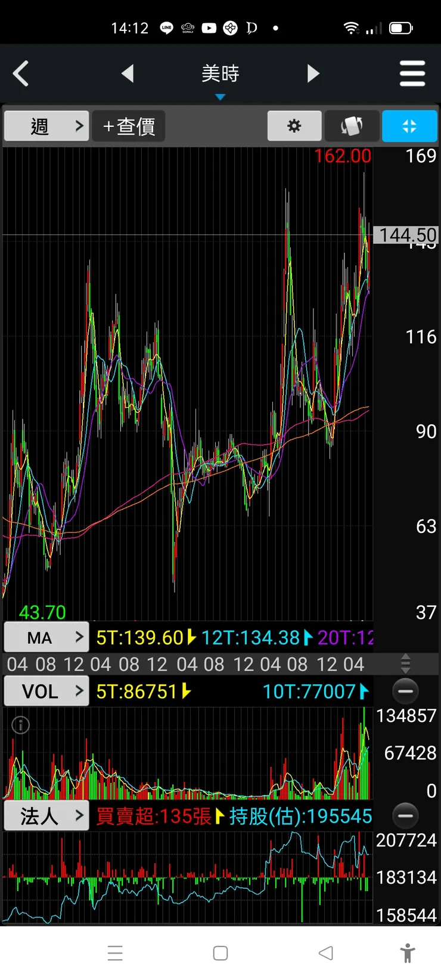The width and height of the screenshot is (441, 980).
Task: Tap the 144.50 current price label
Action: [x=406, y=235]
